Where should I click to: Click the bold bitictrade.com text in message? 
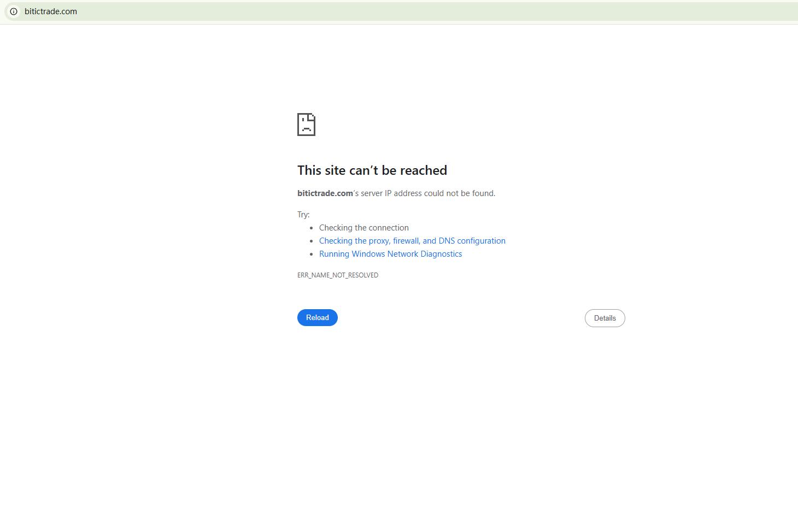[325, 193]
